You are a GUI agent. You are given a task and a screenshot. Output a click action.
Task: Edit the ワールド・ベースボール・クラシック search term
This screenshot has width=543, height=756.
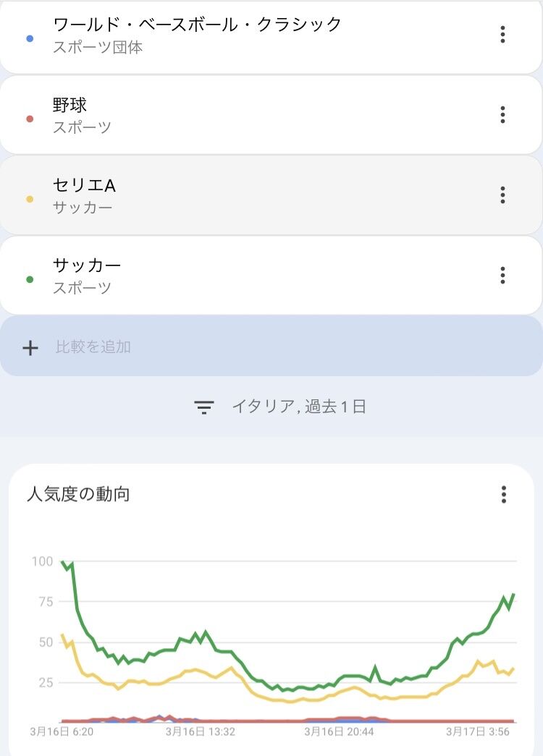271,36
